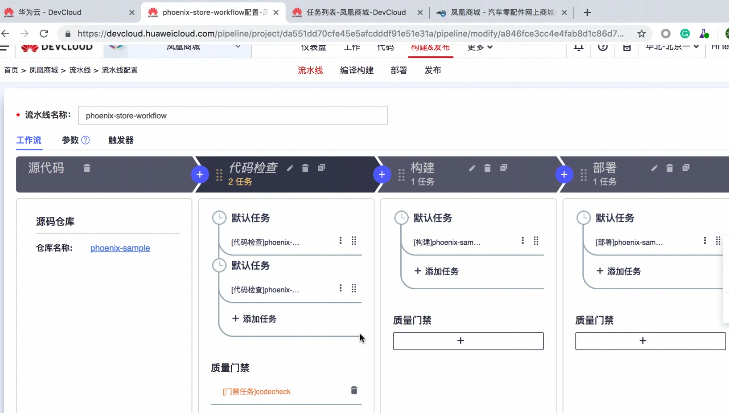Screen dimensions: 729x413
Task: Add task in 构建 stage
Action: tap(437, 271)
